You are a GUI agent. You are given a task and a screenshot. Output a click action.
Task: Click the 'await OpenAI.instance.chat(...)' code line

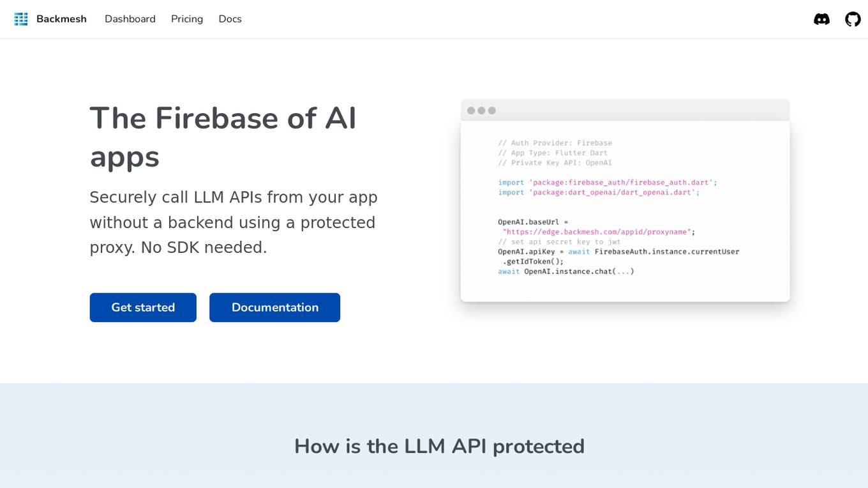566,271
